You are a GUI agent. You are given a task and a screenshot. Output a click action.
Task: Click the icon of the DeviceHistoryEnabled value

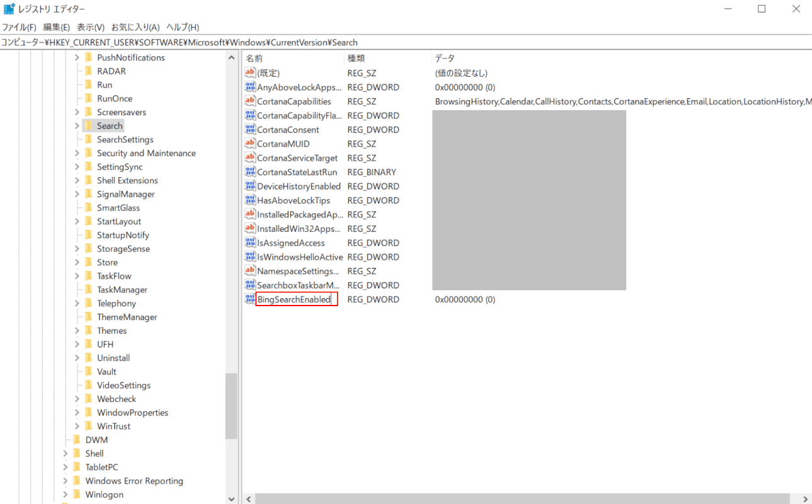[x=250, y=186]
